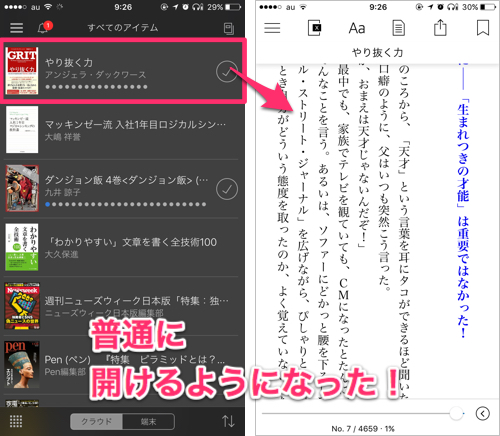500x436 pixels.
Task: Go back with circled chevron button
Action: pos(482,413)
